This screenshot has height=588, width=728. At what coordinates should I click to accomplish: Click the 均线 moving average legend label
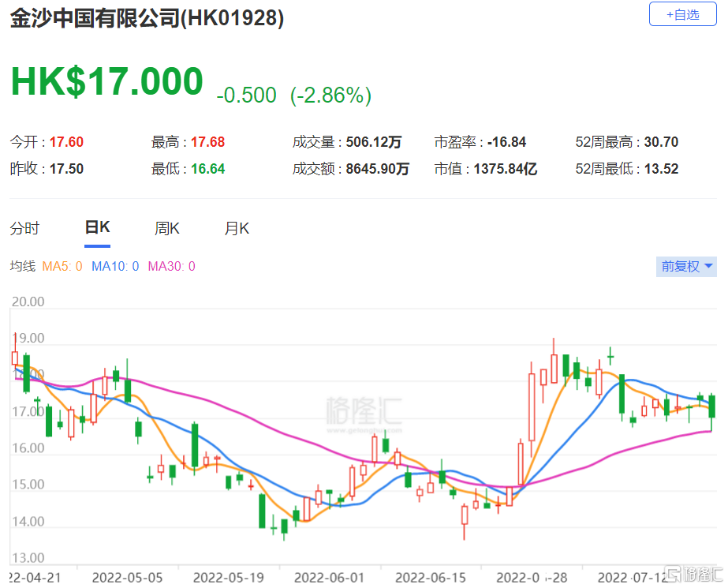coord(23,266)
